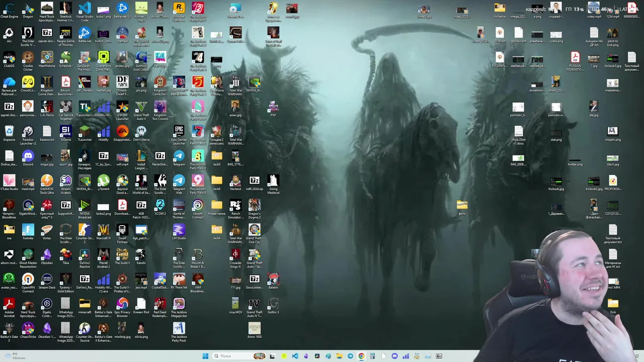644x362 pixels.
Task: Select the Don't Starve icon
Action: [141, 134]
